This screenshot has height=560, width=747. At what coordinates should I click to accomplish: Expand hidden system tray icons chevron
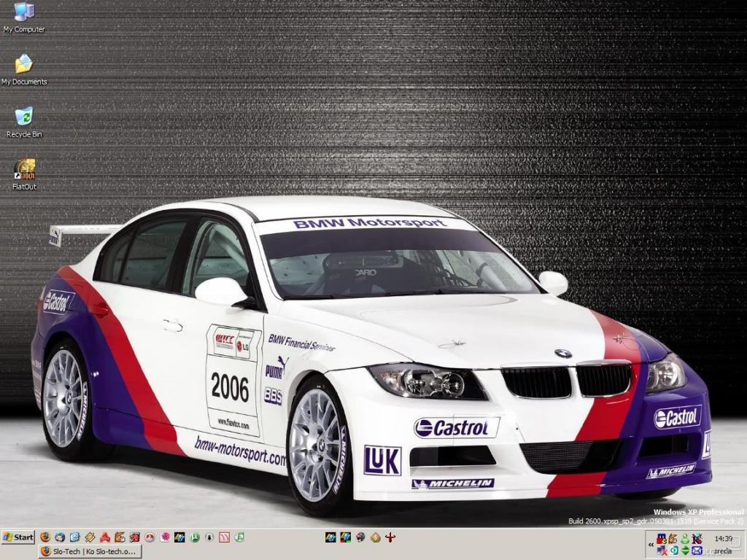click(651, 544)
